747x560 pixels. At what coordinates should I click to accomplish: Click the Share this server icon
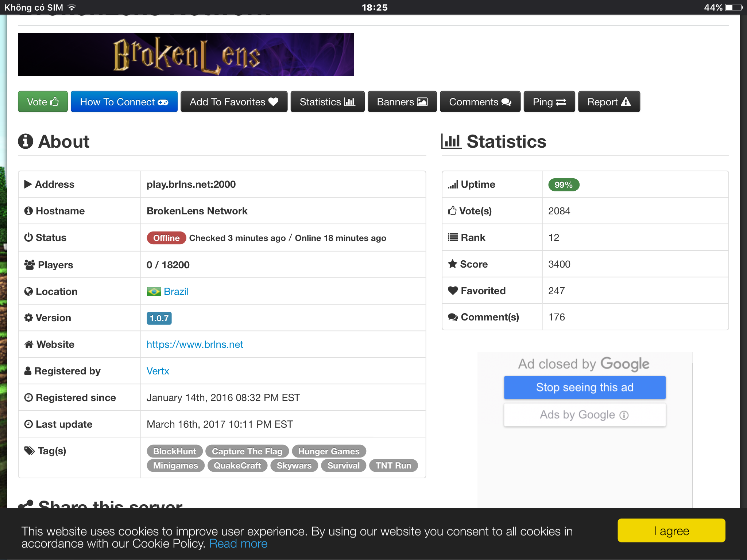coord(26,504)
